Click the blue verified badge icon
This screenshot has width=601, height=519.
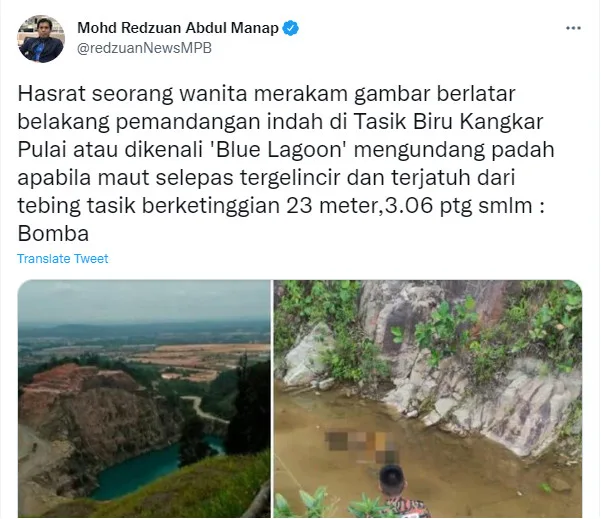291,28
